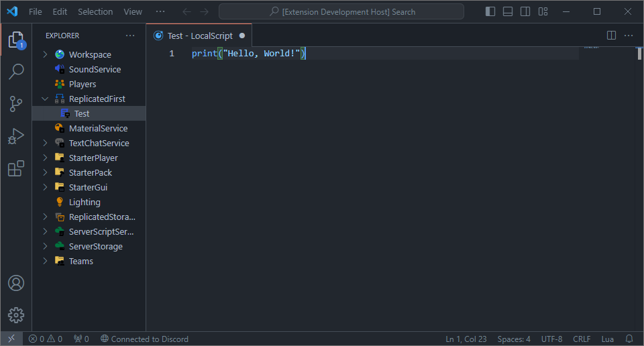Viewport: 644px width, 346px height.
Task: Open the View menu
Action: (x=133, y=11)
